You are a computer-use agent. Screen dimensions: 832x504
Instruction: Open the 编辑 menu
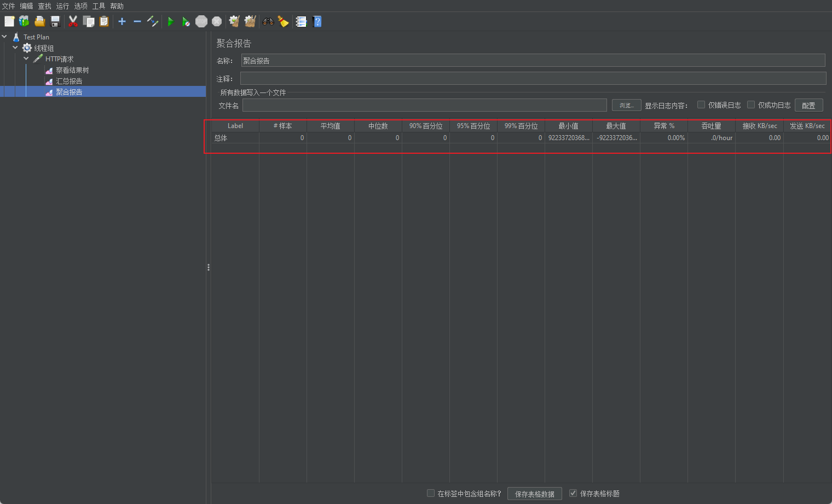[26, 6]
